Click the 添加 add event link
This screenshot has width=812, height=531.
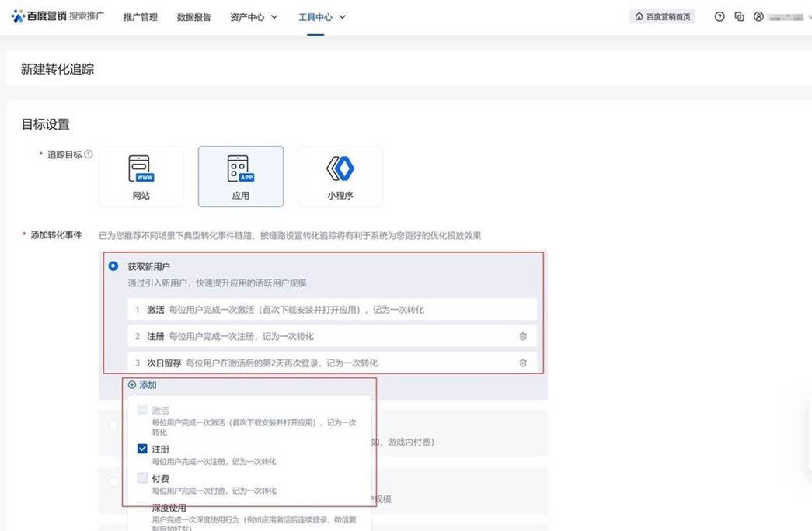tap(143, 385)
